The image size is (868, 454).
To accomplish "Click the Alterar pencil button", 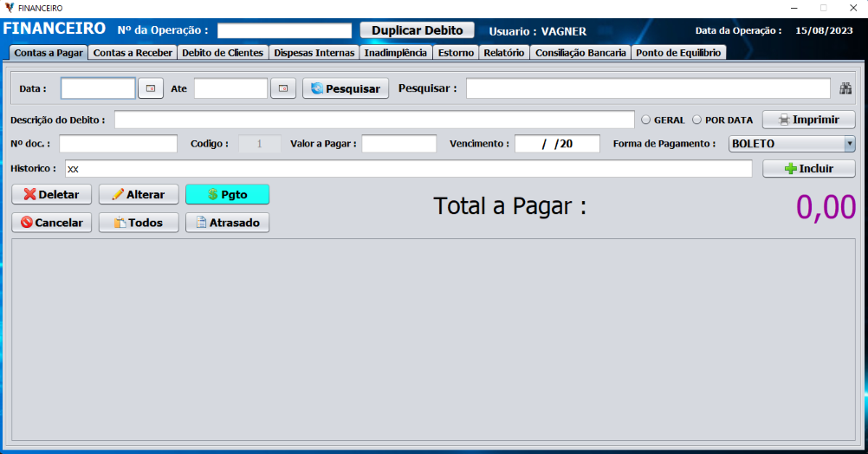I will (139, 195).
